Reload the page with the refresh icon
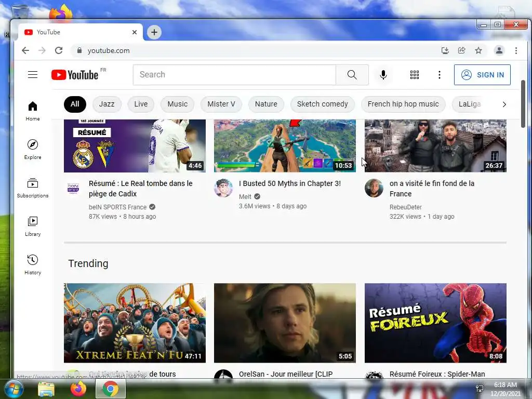Viewport: 532px width, 399px height. pos(59,50)
